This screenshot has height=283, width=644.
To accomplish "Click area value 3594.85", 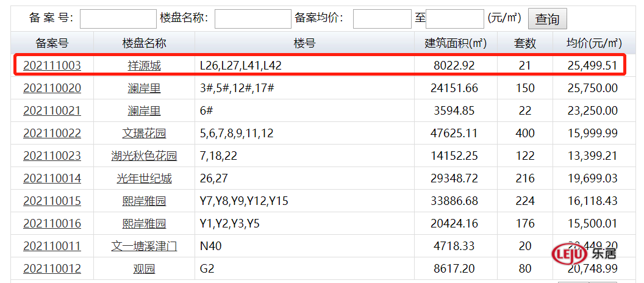I will [x=454, y=111].
